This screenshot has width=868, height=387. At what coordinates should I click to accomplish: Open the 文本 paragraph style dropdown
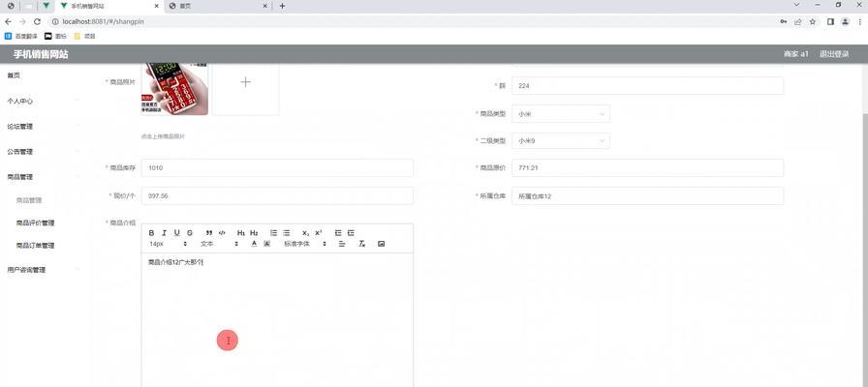coord(219,243)
